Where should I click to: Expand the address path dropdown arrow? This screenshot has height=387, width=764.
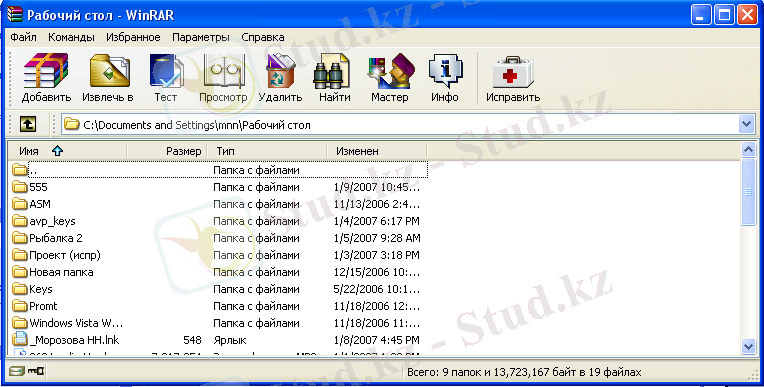(746, 125)
